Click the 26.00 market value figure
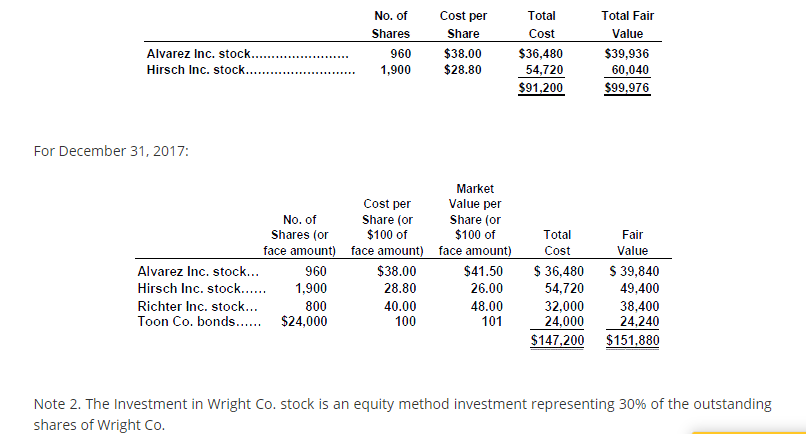Image resolution: width=806 pixels, height=434 pixels. coord(486,287)
